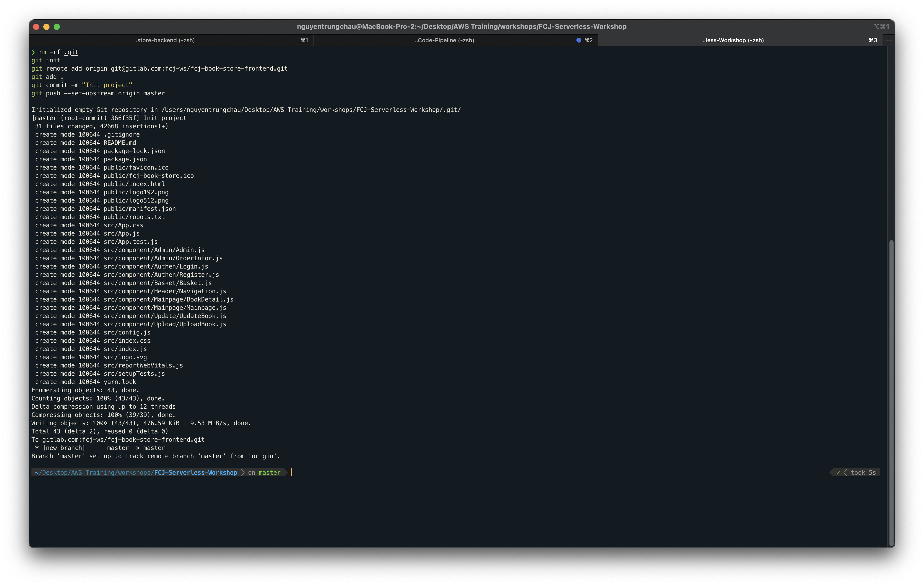The height and width of the screenshot is (586, 924).
Task: Click the 'src/reportWebVitals.js' line
Action: pos(109,365)
